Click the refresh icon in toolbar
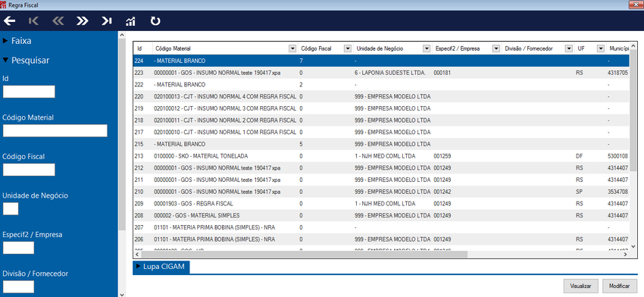Image resolution: width=644 pixels, height=297 pixels. point(155,20)
